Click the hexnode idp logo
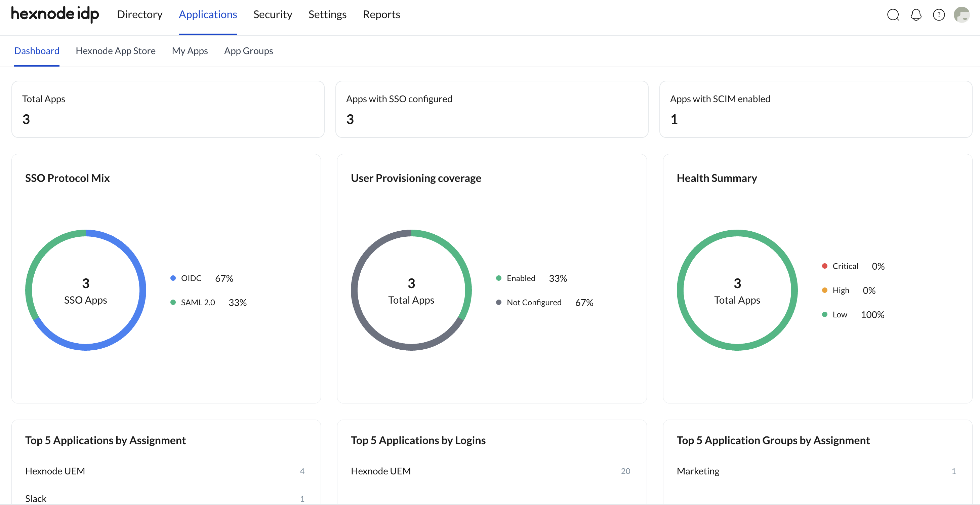Screen dimensions: 980x505 click(x=55, y=14)
